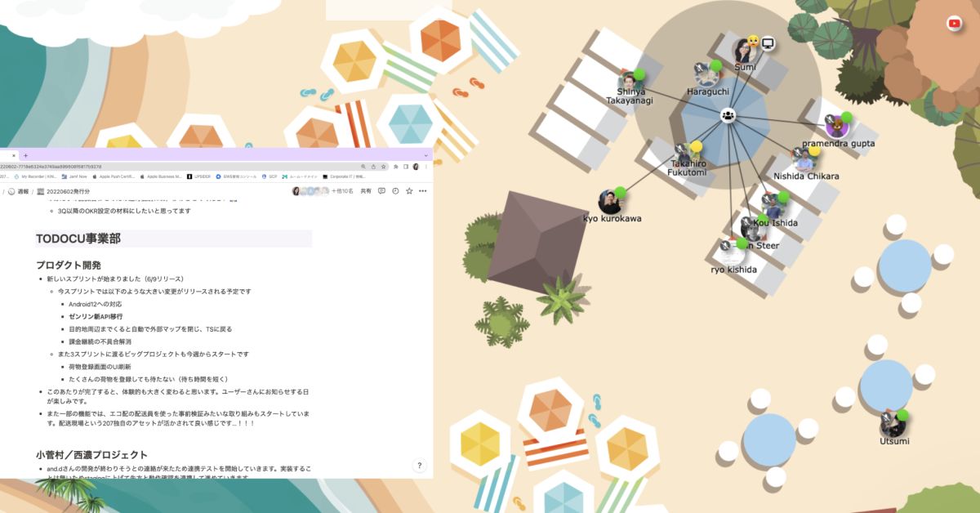
Task: Click the yellow status dot on Takahiro Fukutomi
Action: (x=697, y=146)
